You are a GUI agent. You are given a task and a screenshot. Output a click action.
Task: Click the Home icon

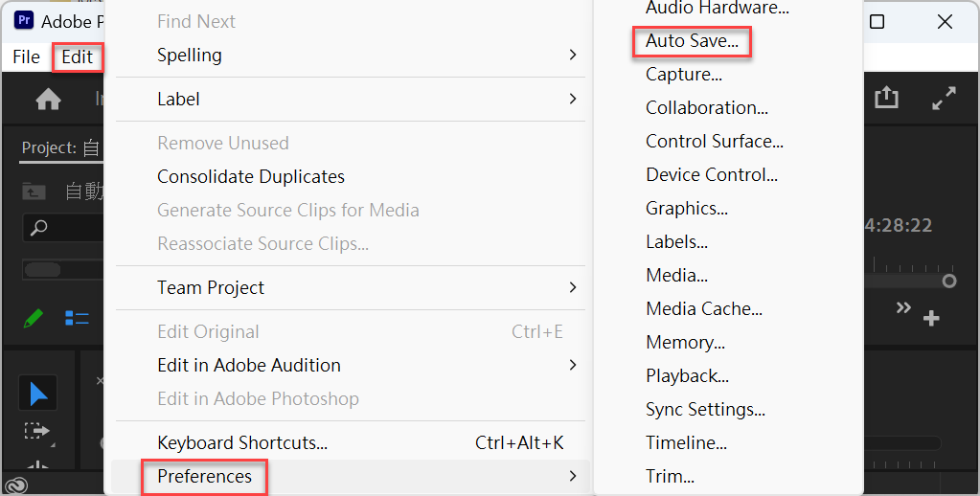pos(48,99)
